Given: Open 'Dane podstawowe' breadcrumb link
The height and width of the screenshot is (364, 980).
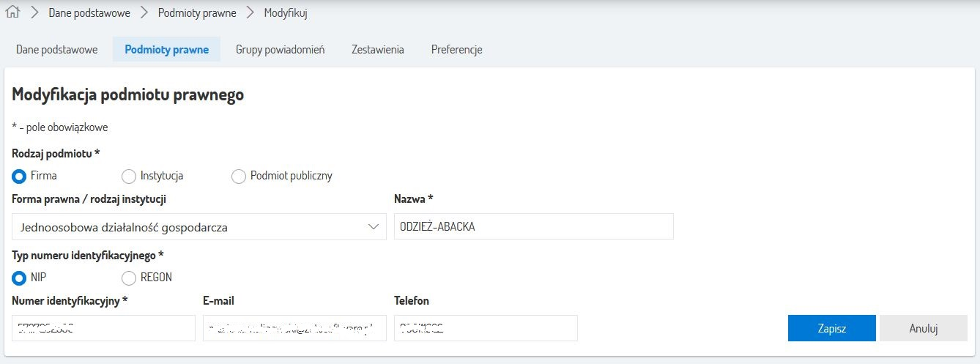Looking at the screenshot, I should 89,13.
